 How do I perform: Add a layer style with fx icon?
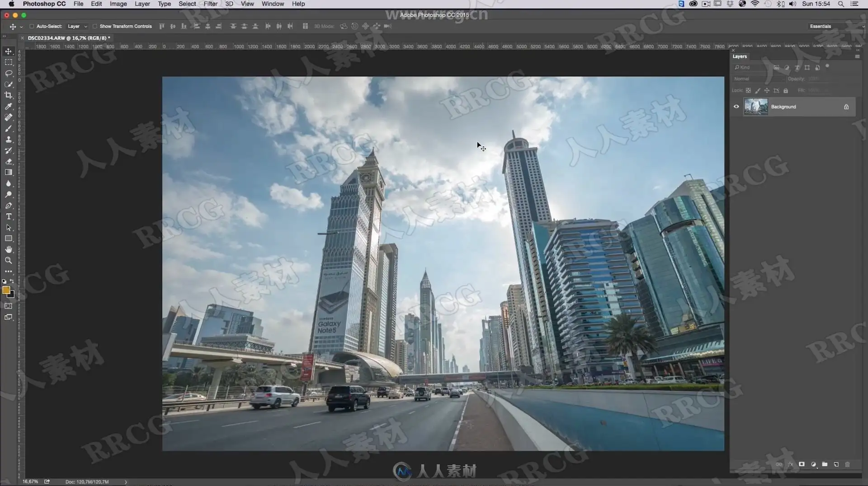pyautogui.click(x=790, y=464)
